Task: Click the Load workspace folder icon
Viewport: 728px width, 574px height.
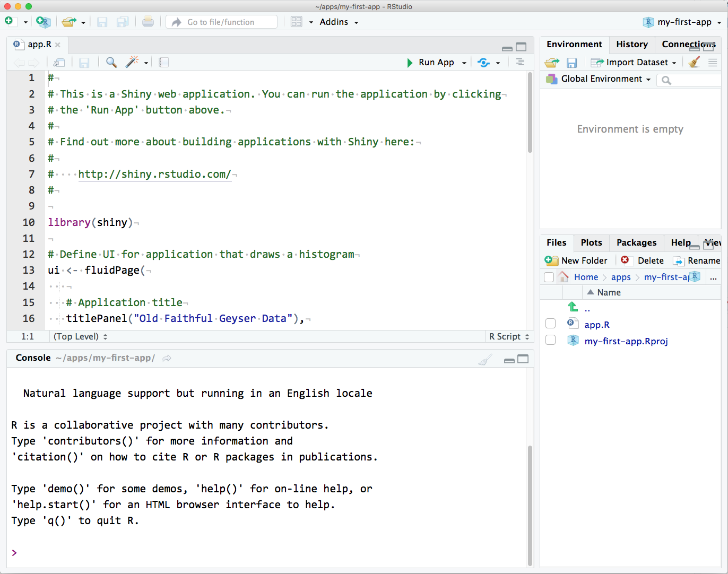Action: 552,63
